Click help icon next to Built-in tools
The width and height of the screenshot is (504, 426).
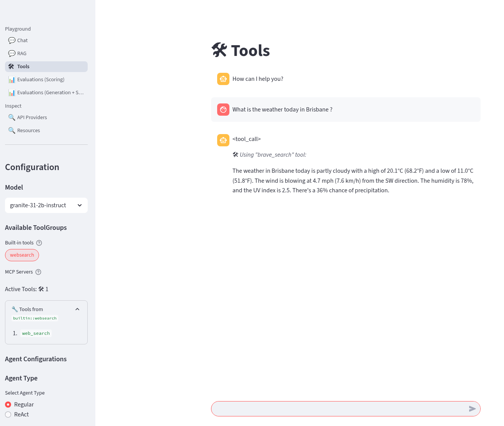point(39,243)
